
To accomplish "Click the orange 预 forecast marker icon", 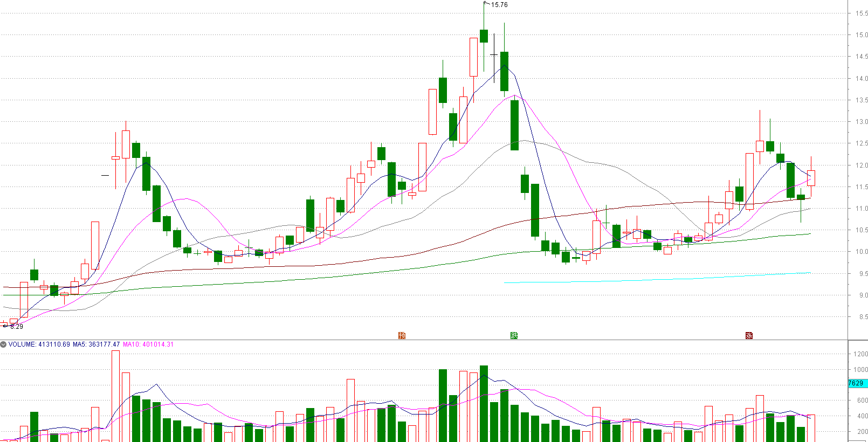I will point(402,336).
